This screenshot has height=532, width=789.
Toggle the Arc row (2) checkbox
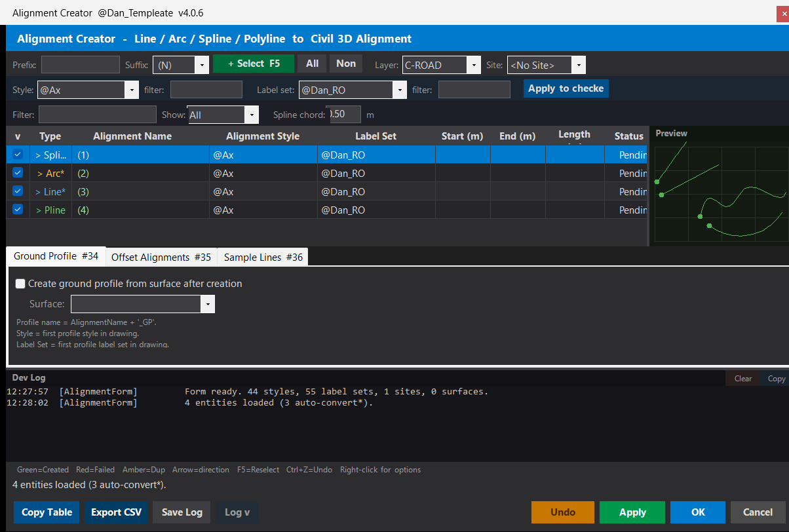pos(18,173)
